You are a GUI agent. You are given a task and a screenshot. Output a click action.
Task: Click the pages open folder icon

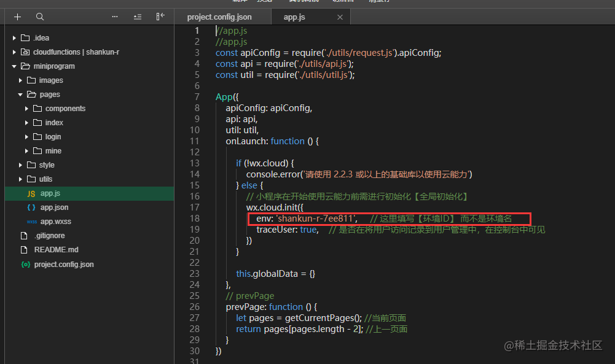click(32, 94)
